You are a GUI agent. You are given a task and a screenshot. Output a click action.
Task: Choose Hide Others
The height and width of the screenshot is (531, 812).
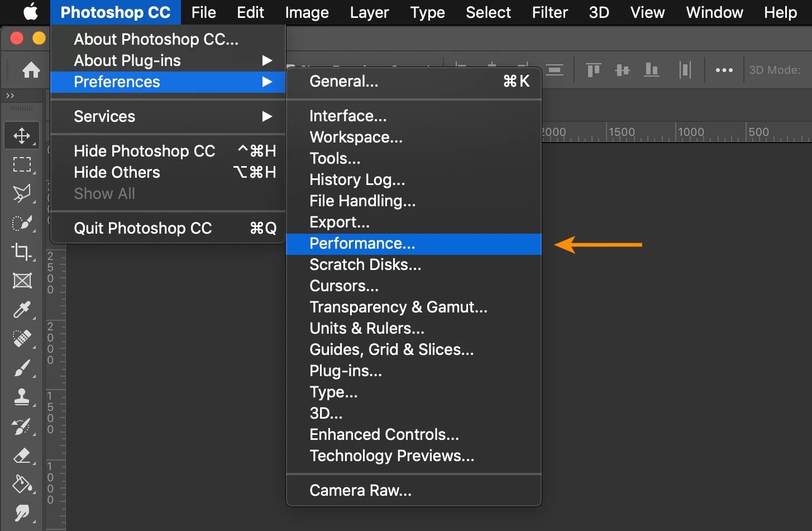[x=168, y=172]
